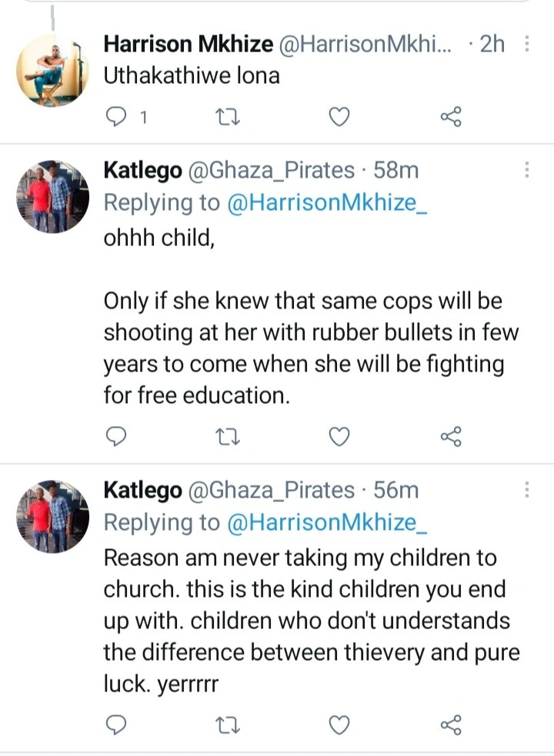Share Katlego's 58m tweet
Image resolution: width=554 pixels, height=756 pixels.
pos(451,436)
